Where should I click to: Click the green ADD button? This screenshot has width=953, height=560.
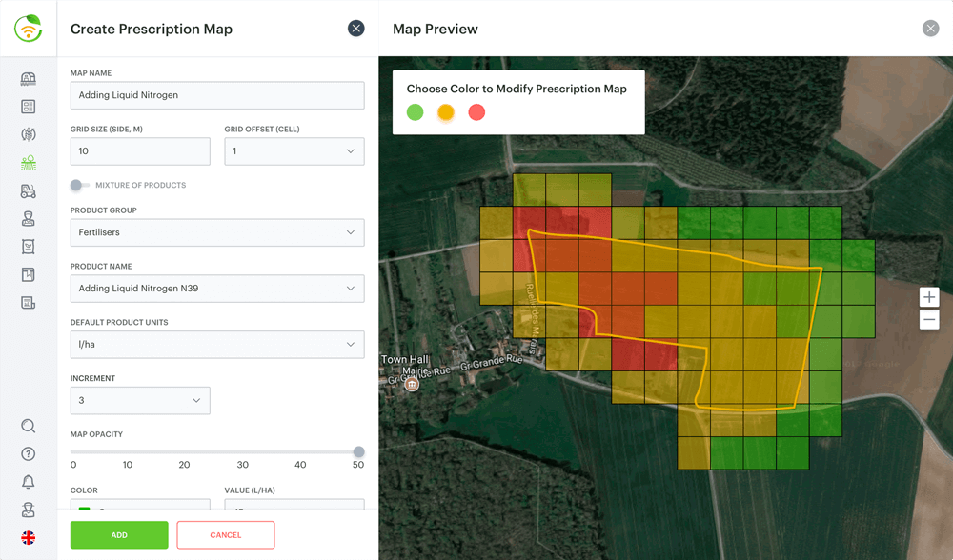point(119,535)
